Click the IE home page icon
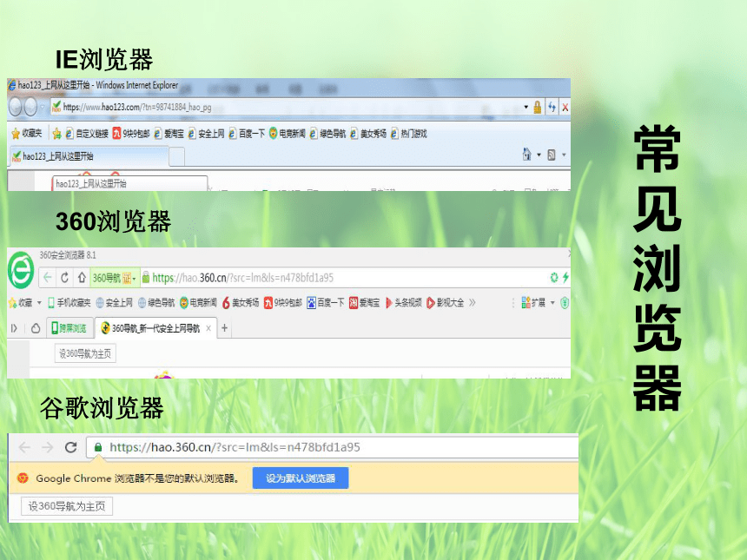747x560 pixels. click(x=526, y=155)
